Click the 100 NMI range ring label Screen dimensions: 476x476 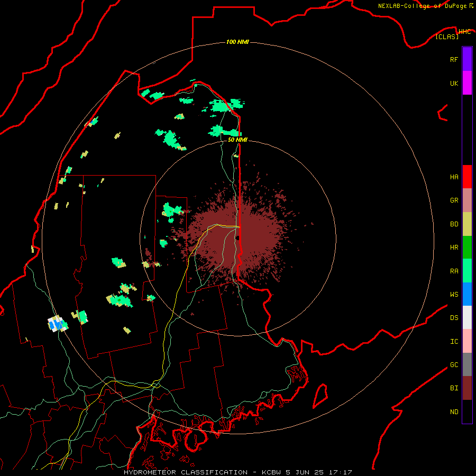click(237, 42)
